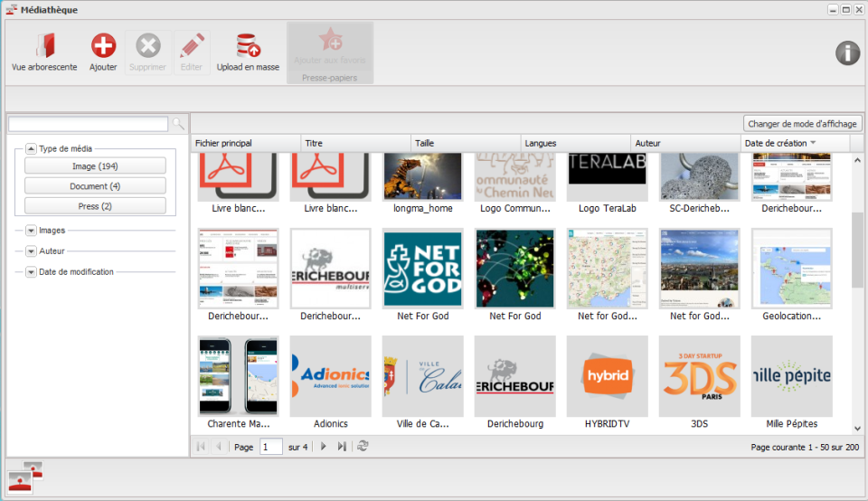Sort by Titre column
Viewport: 868px width, 501px height.
(x=355, y=143)
